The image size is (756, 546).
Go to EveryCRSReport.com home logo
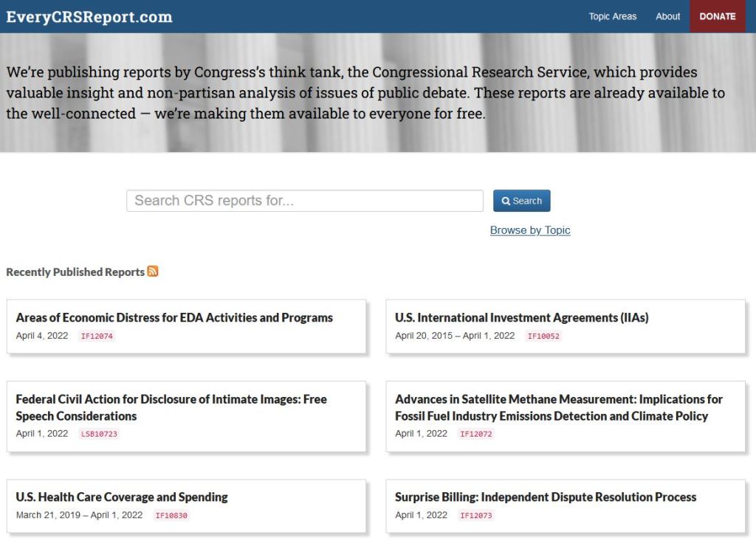[x=89, y=16]
